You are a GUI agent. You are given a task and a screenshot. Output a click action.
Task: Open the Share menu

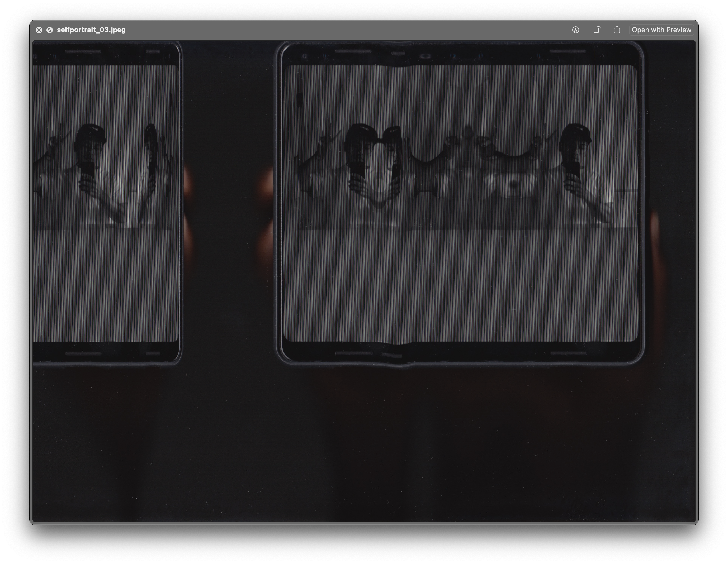coord(617,30)
